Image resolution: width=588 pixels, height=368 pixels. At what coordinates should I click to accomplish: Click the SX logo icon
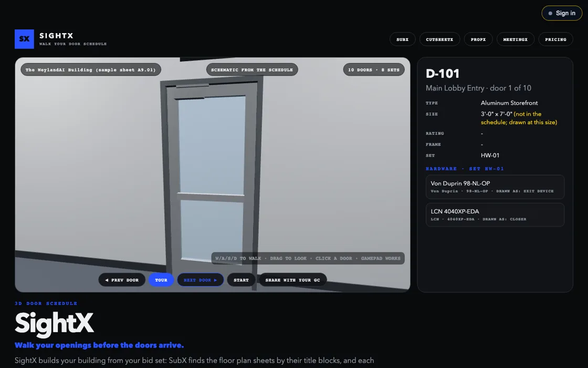(x=24, y=39)
